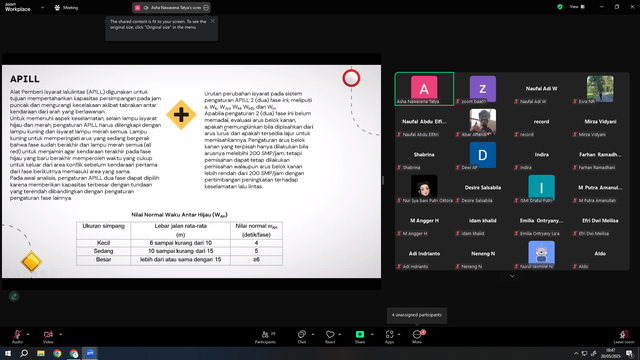This screenshot has height=360, width=640.
Task: Show hidden system tray icons
Action: coord(576,353)
